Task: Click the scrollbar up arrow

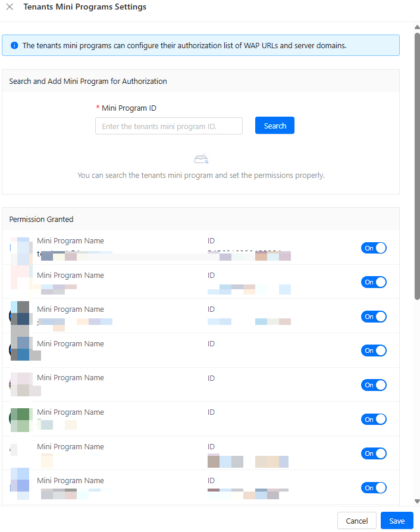Action: point(417,27)
